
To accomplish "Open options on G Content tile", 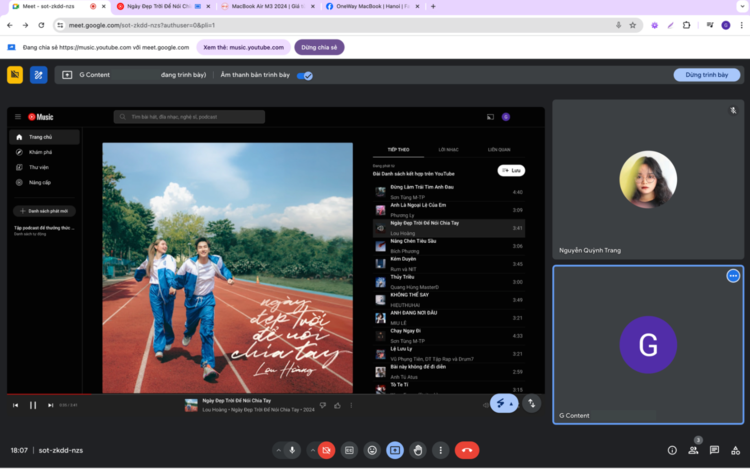I will point(733,276).
